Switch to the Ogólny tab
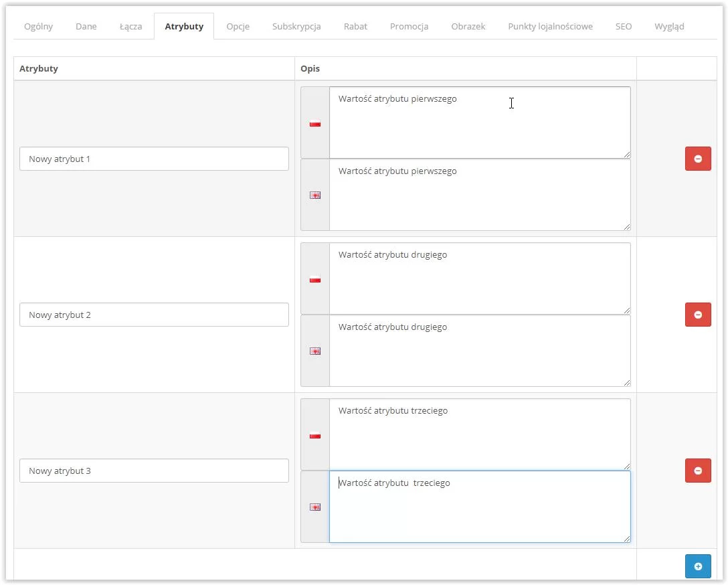728x585 pixels. 38,27
